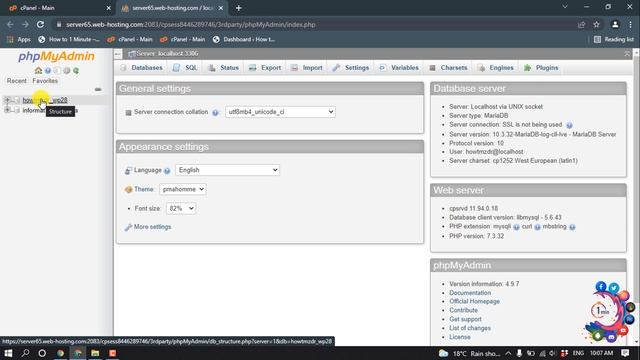Open Server connection collation dropdown

click(280, 112)
